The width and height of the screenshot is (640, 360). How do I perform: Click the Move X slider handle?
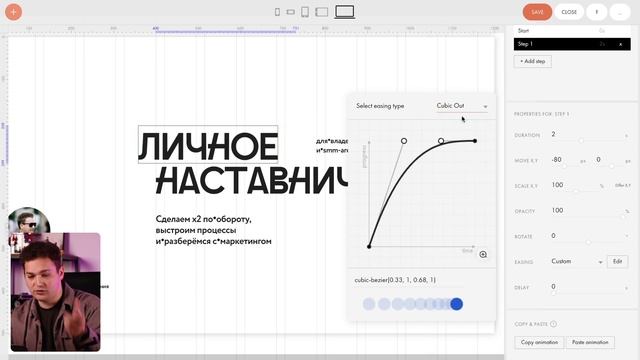coord(565,166)
